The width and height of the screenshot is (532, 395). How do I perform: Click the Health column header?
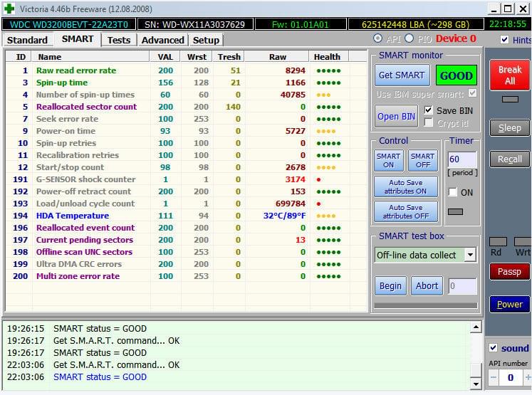329,57
